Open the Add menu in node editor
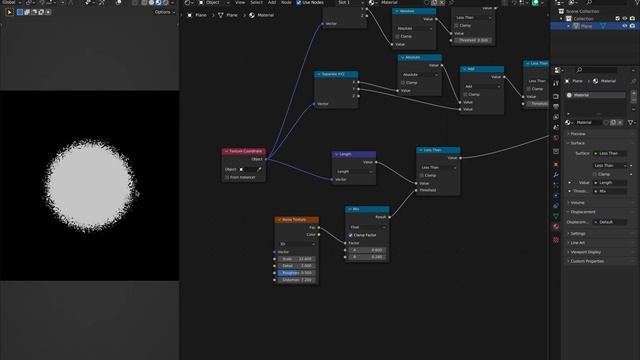Screen dimensions: 640x360 tap(272, 2)
